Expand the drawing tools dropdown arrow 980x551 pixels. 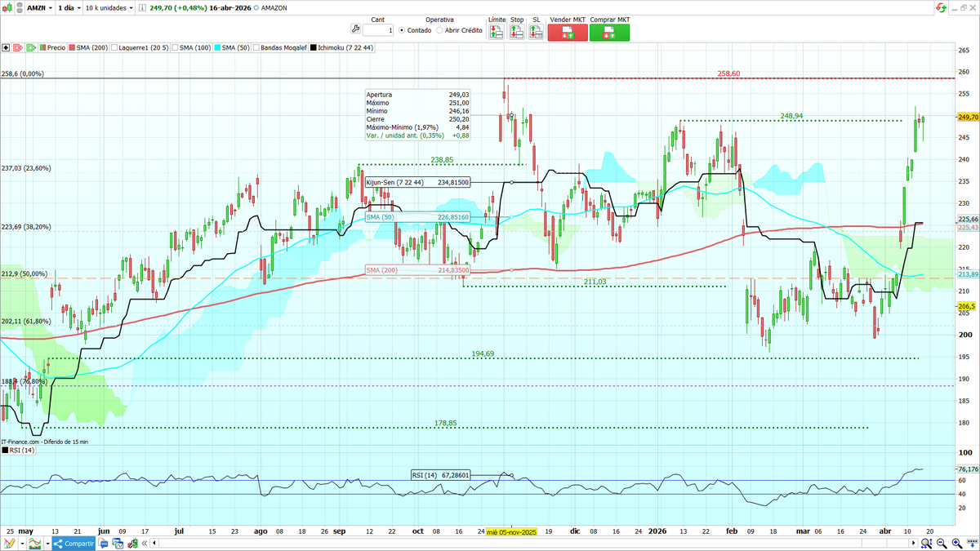23,544
